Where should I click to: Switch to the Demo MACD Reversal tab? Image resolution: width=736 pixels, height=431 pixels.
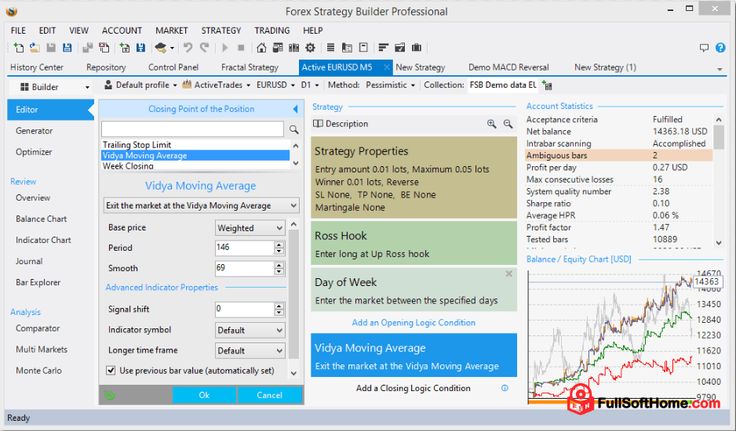[x=508, y=68]
